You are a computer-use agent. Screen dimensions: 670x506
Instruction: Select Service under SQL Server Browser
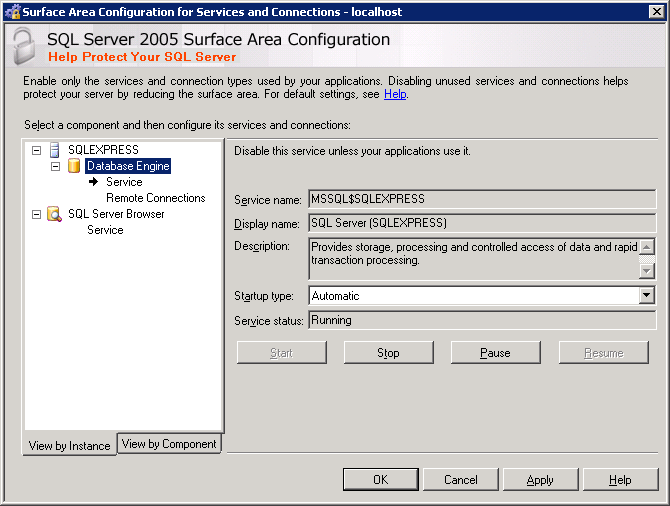[x=105, y=230]
